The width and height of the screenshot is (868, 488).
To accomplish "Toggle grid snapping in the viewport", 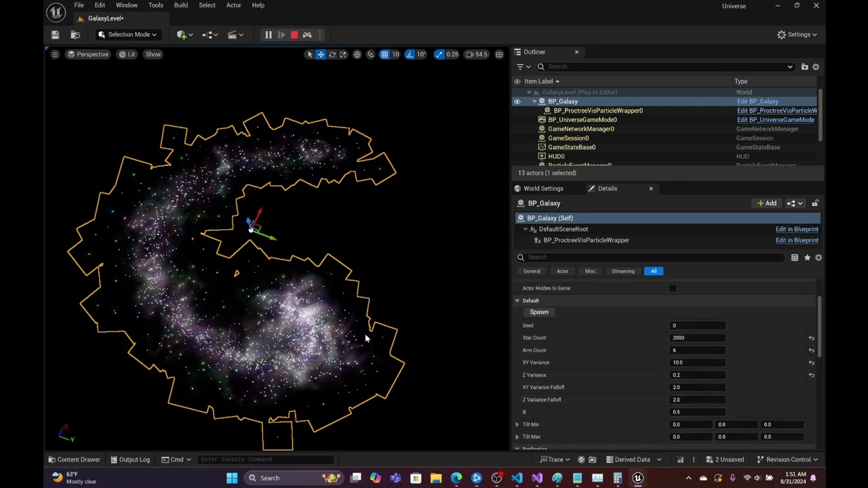I will pyautogui.click(x=384, y=54).
